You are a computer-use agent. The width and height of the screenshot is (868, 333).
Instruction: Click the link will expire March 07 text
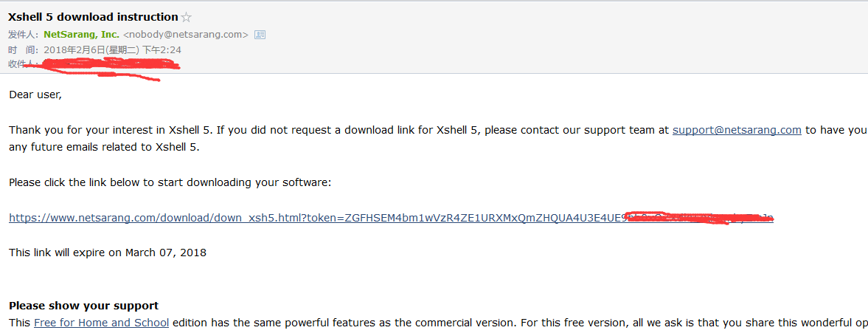pyautogui.click(x=108, y=253)
